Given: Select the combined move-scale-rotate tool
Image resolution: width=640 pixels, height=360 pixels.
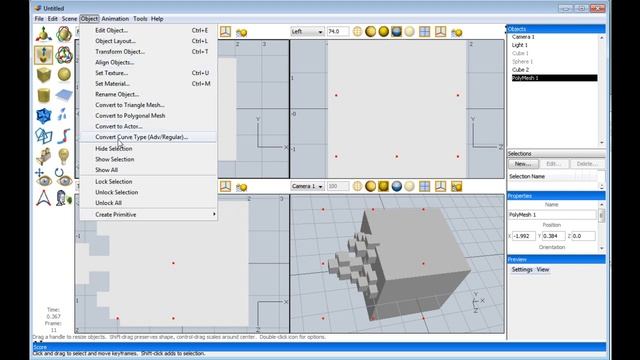Looking at the screenshot, I should click(64, 55).
